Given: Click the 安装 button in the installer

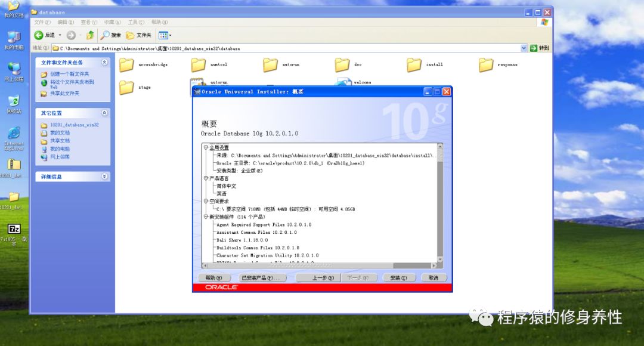Looking at the screenshot, I should 398,277.
